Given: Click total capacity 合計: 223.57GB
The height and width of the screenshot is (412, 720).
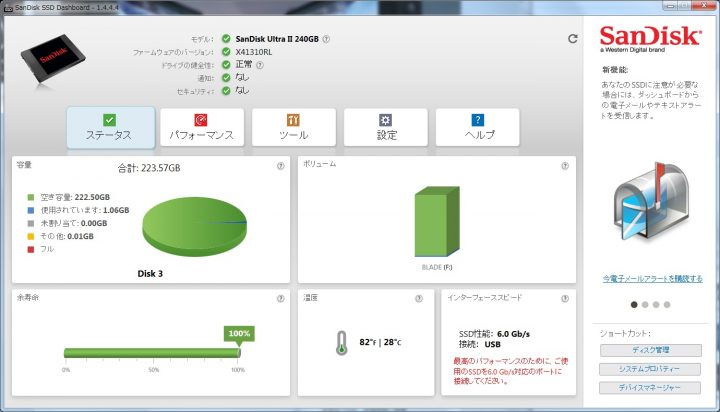Looking at the screenshot, I should (149, 168).
